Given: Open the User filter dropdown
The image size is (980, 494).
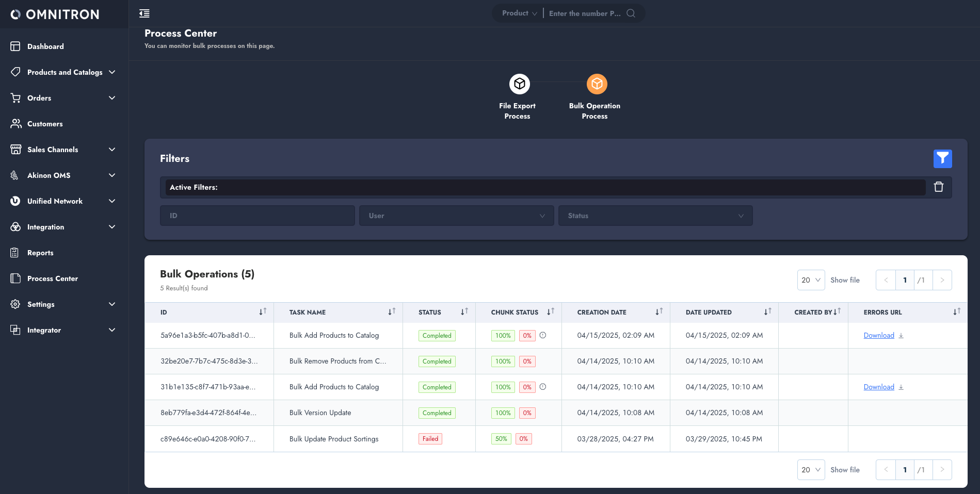Looking at the screenshot, I should coord(456,216).
